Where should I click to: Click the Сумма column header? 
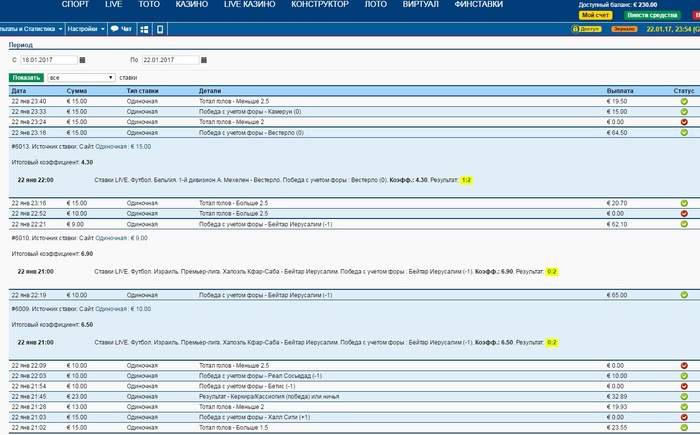pos(77,91)
